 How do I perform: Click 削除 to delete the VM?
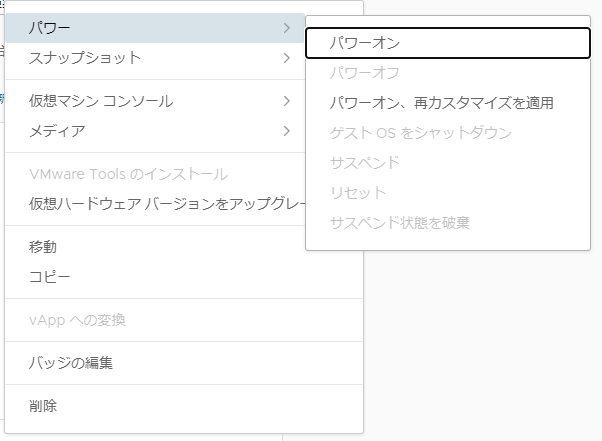pos(43,406)
